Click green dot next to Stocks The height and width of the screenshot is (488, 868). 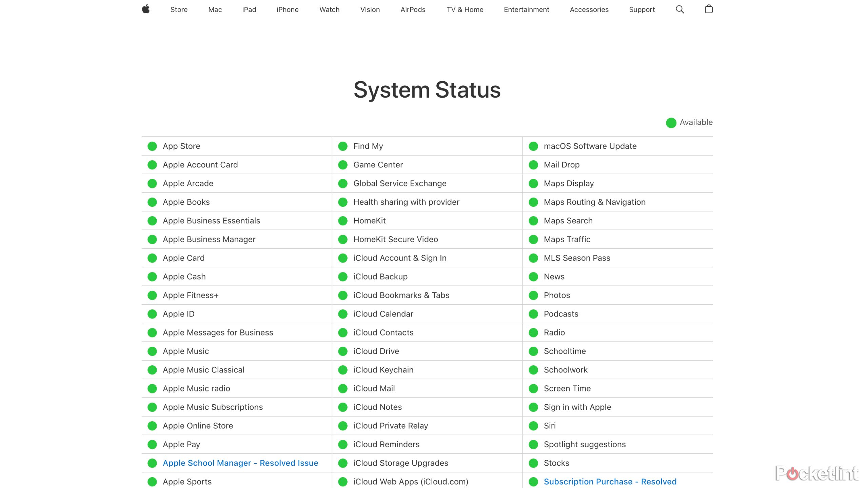coord(533,463)
